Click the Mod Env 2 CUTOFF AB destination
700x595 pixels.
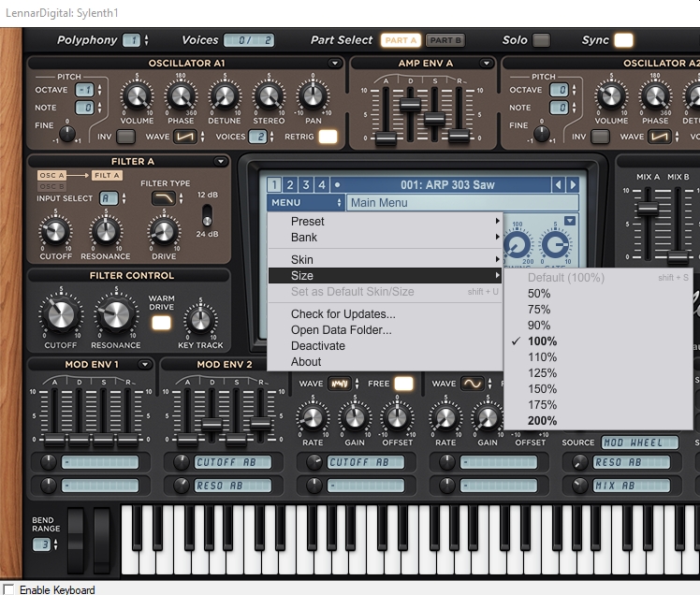pyautogui.click(x=232, y=462)
